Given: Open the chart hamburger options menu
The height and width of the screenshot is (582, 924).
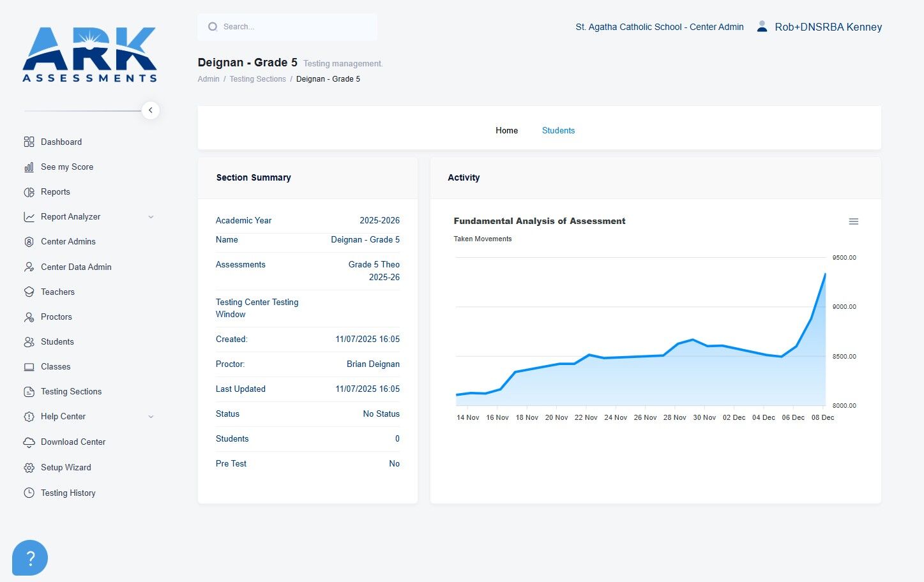Looking at the screenshot, I should pyautogui.click(x=853, y=221).
